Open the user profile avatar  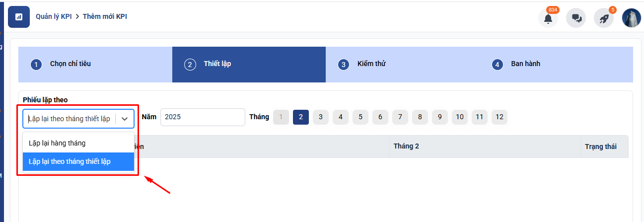632,18
